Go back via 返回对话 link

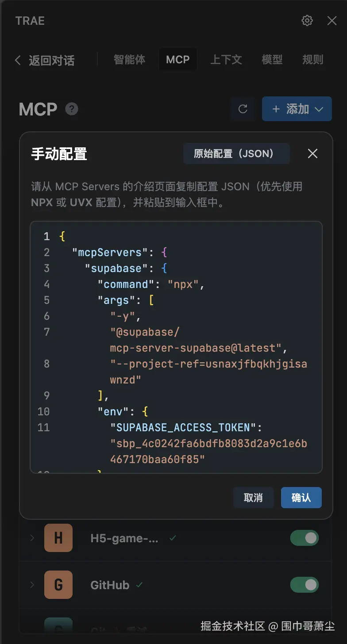(x=44, y=60)
